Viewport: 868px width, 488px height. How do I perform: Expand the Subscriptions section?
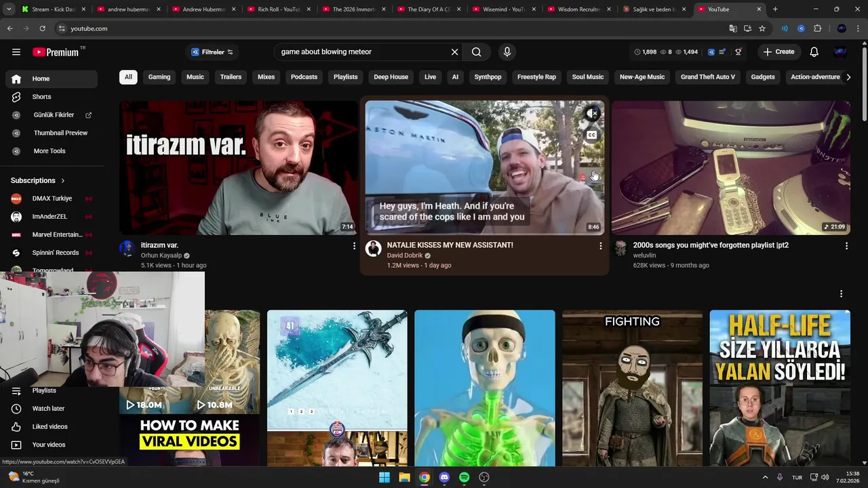click(x=38, y=180)
